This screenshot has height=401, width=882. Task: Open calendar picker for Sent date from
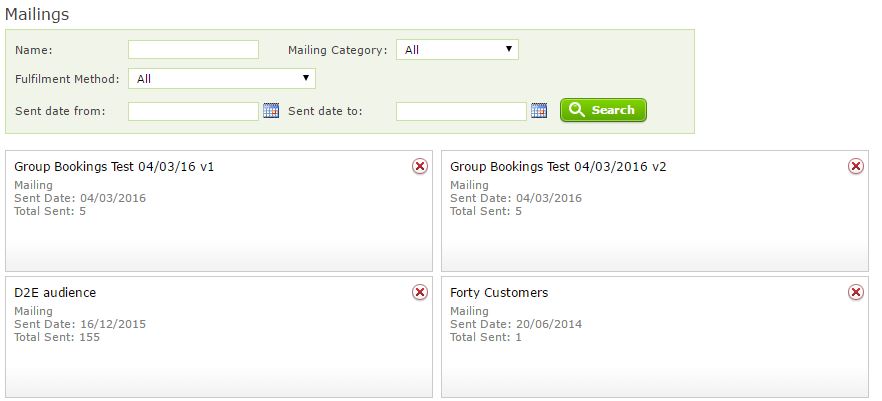271,111
